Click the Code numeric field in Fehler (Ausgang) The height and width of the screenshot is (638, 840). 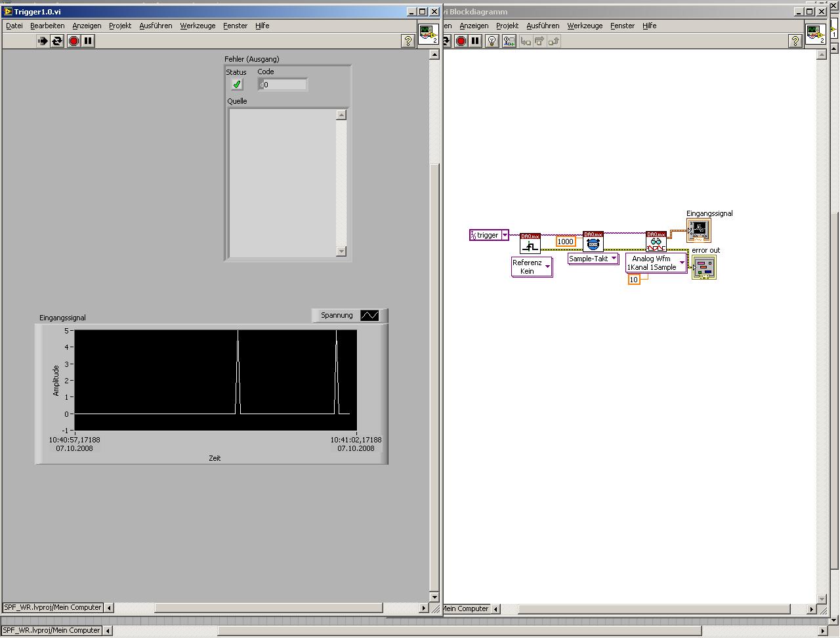click(283, 84)
